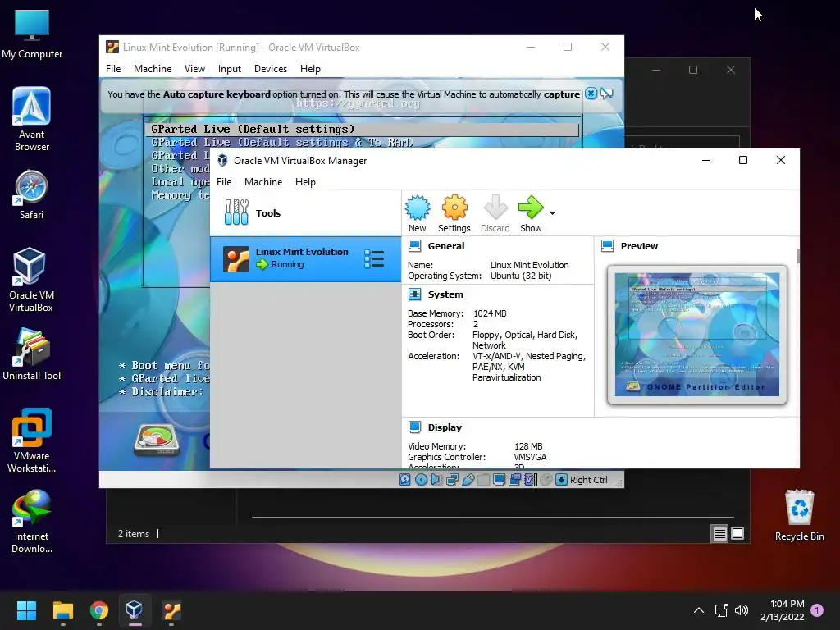Open the Help menu in the running VM window

(310, 69)
